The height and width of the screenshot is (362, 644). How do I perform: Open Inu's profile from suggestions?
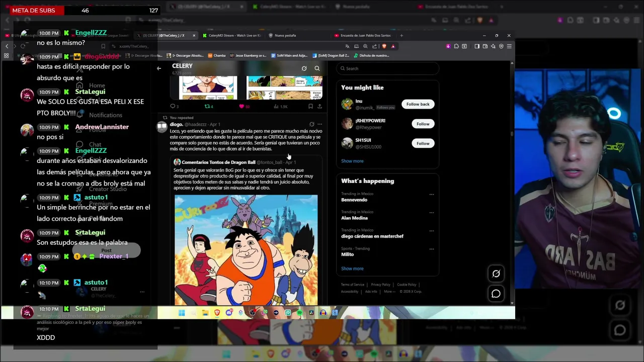(359, 101)
